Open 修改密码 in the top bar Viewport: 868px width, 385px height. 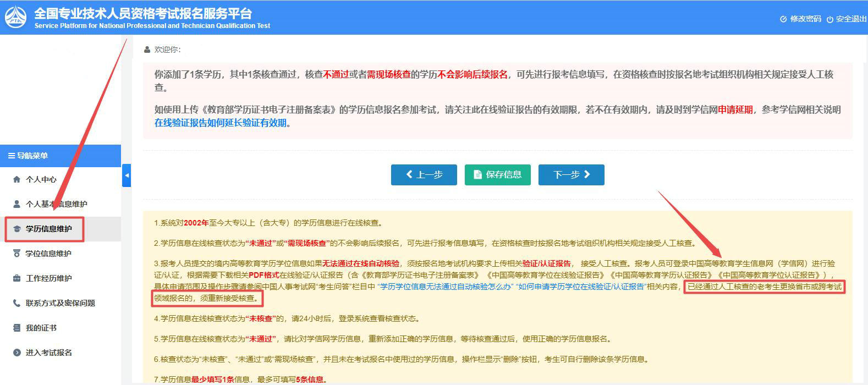coord(800,19)
